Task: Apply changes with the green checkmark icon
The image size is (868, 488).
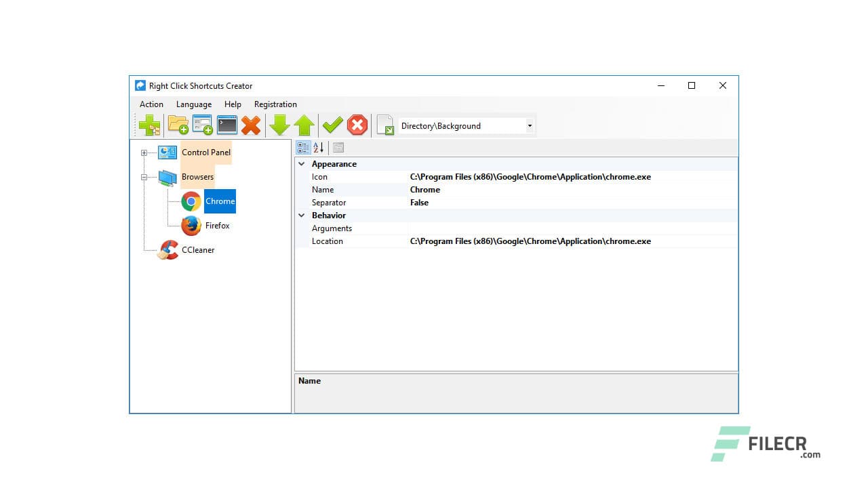Action: point(332,125)
